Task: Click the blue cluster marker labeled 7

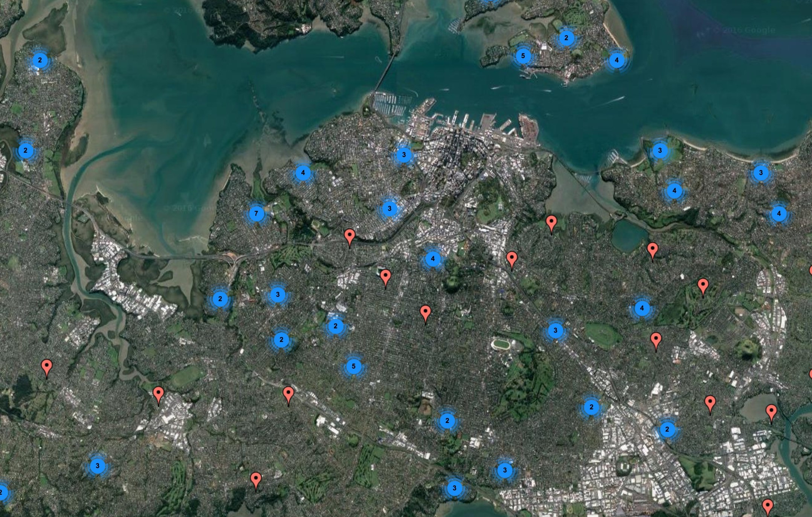Action: [x=256, y=214]
